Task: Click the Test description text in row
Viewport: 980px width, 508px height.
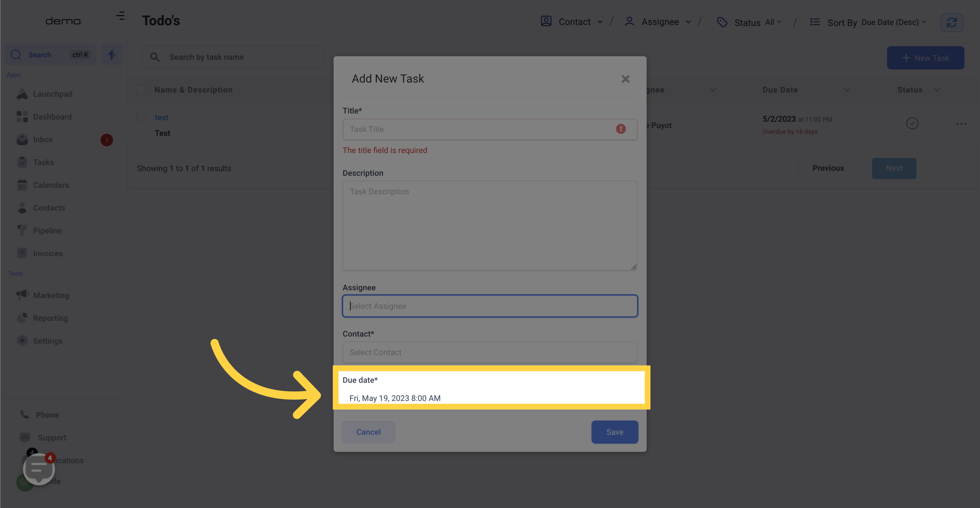Action: point(162,133)
